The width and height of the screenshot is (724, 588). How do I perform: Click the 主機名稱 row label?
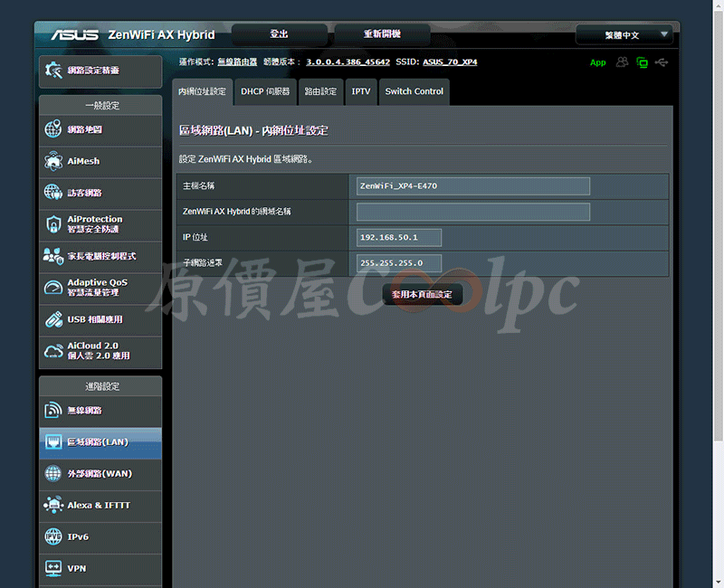[x=198, y=186]
